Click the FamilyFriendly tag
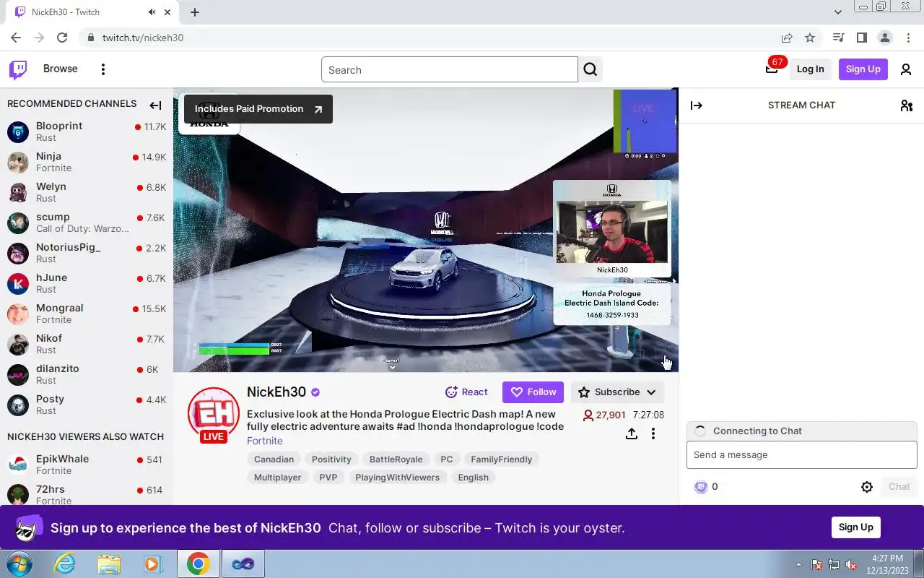The width and height of the screenshot is (924, 578). click(502, 460)
